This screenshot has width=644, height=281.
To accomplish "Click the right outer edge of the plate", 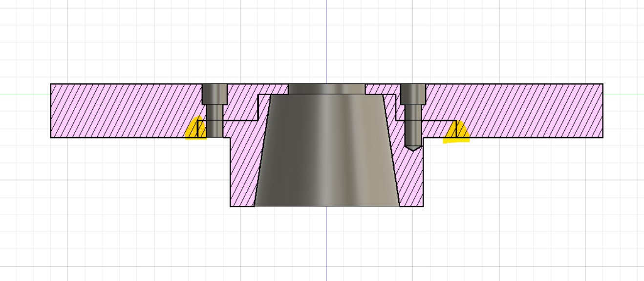I will click(x=603, y=110).
